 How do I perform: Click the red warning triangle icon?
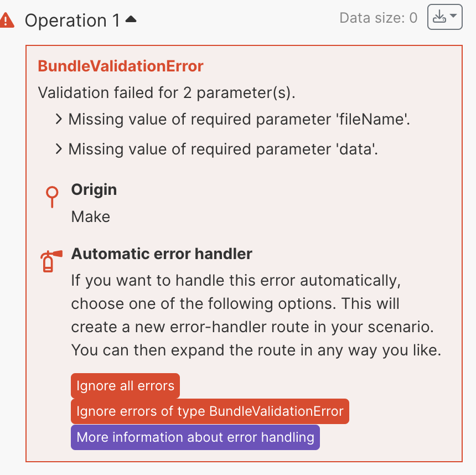click(7, 20)
